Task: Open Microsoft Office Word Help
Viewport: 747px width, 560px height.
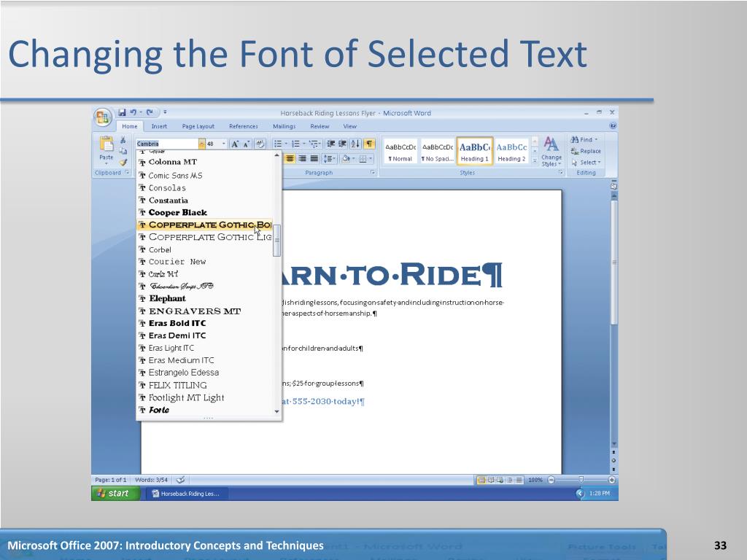Action: (613, 125)
